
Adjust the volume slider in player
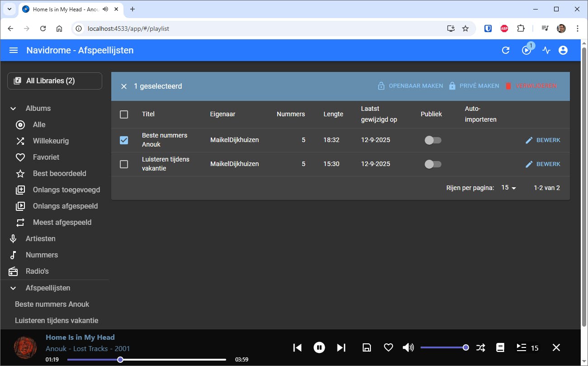pos(443,347)
